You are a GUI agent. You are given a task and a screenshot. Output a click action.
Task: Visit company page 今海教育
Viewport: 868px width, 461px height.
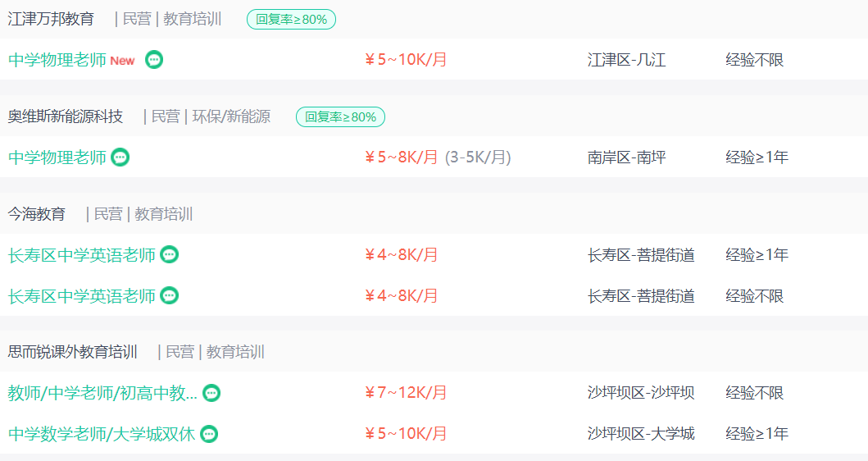[x=37, y=214]
